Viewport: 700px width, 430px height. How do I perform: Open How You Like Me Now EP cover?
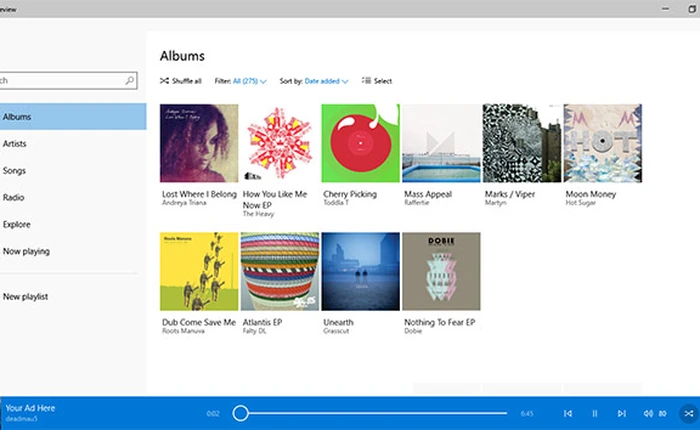coord(280,143)
